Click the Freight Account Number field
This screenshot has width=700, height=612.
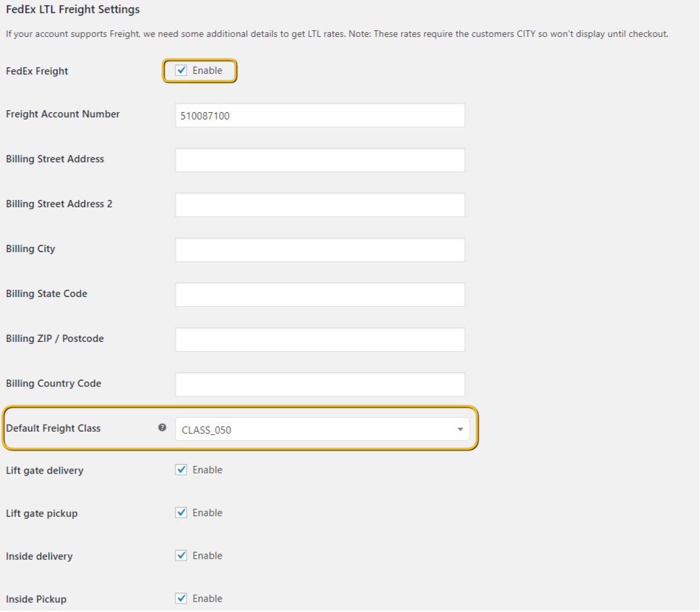point(320,116)
